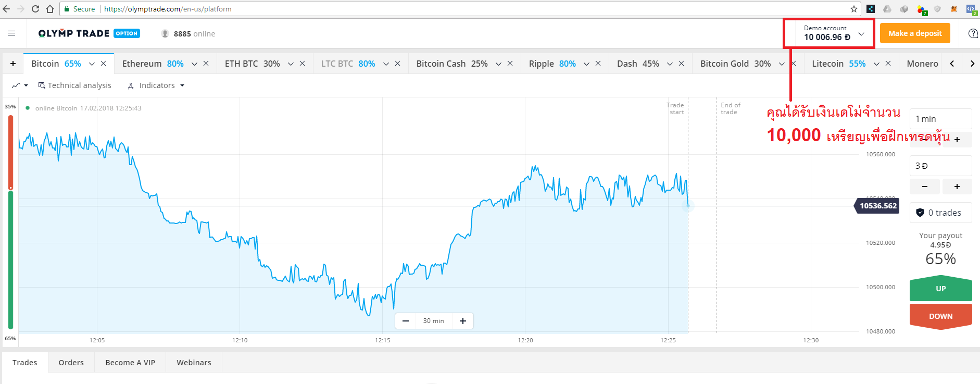Open the Become A VIP tab
980x384 pixels.
tap(130, 363)
